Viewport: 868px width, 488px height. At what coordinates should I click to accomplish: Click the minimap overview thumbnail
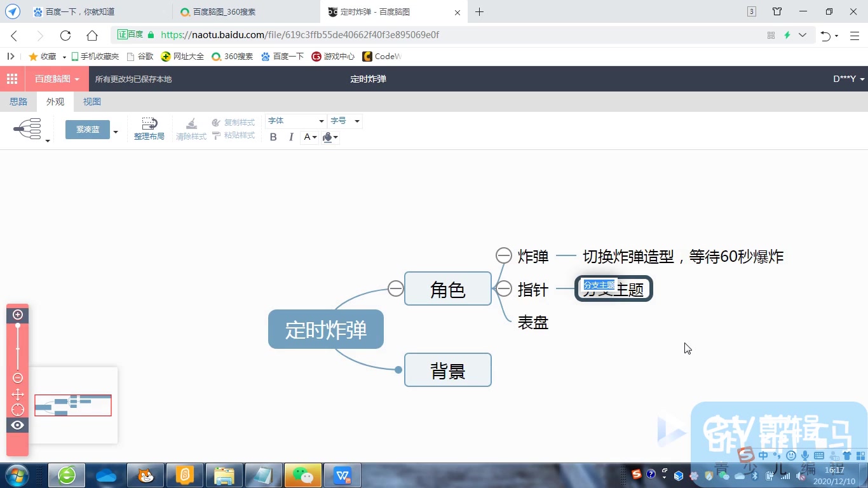point(72,405)
